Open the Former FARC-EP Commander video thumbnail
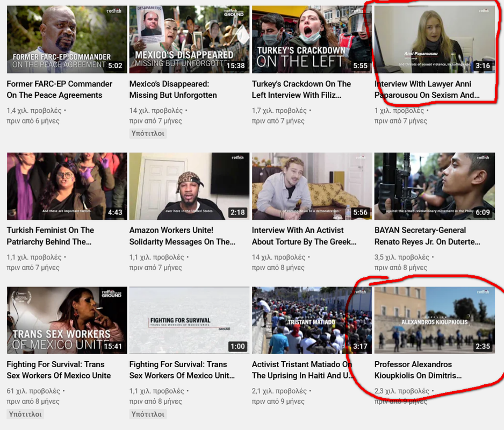Image resolution: width=504 pixels, height=430 pixels. 67,39
